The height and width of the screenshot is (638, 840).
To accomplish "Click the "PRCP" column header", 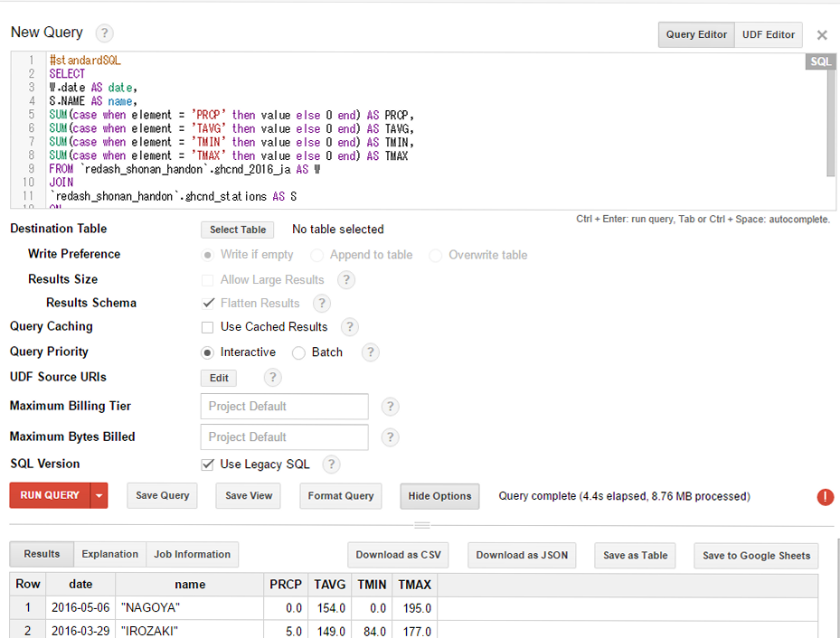I will (286, 585).
